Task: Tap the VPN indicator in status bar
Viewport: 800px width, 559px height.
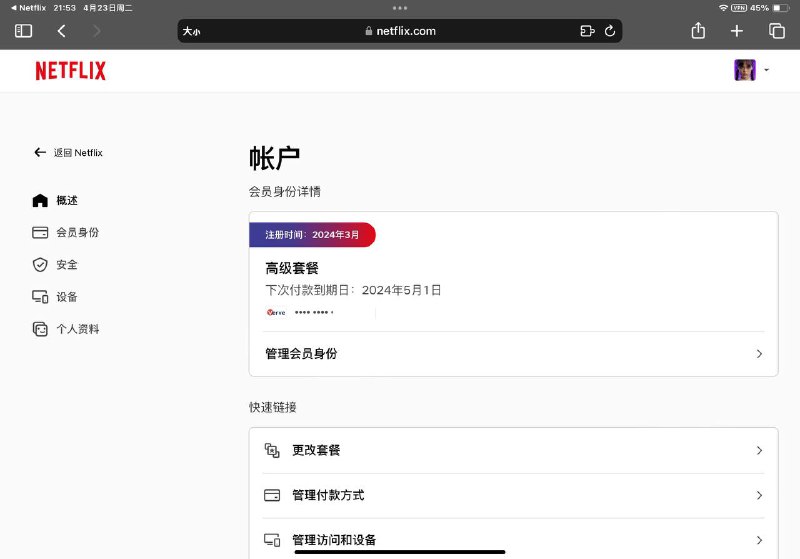Action: click(739, 8)
